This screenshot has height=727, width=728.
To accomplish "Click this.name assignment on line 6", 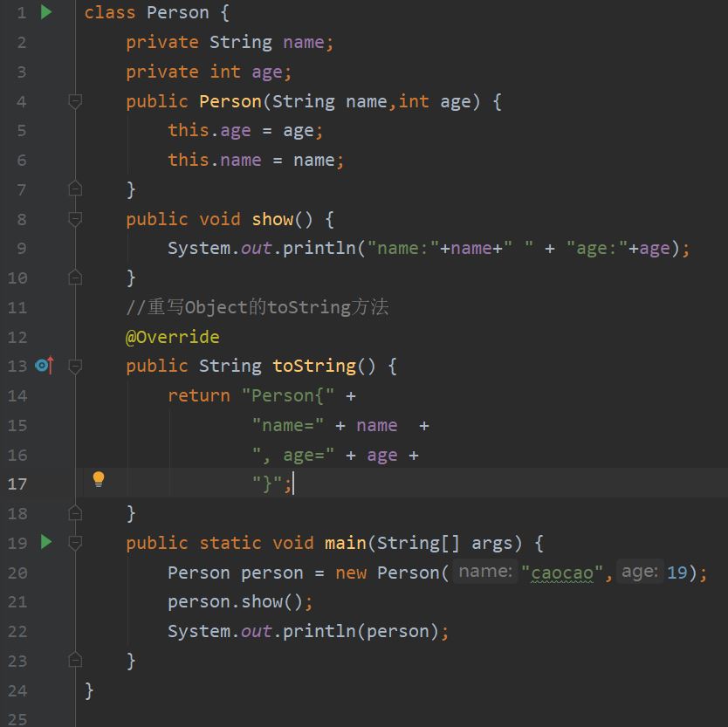I will pyautogui.click(x=256, y=161).
